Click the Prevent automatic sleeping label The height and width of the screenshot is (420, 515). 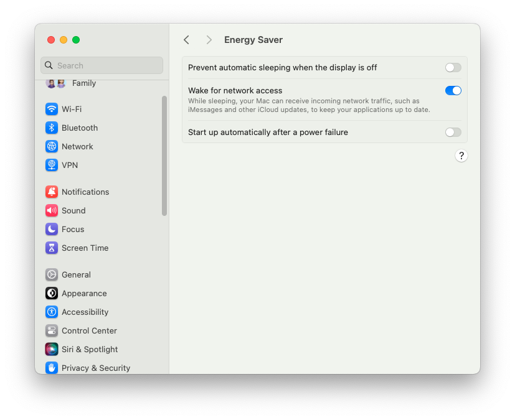pyautogui.click(x=283, y=68)
